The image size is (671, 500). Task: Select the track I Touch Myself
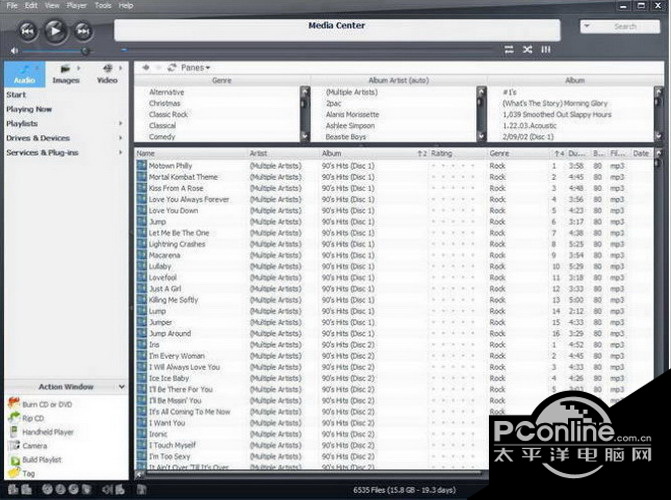coord(172,445)
